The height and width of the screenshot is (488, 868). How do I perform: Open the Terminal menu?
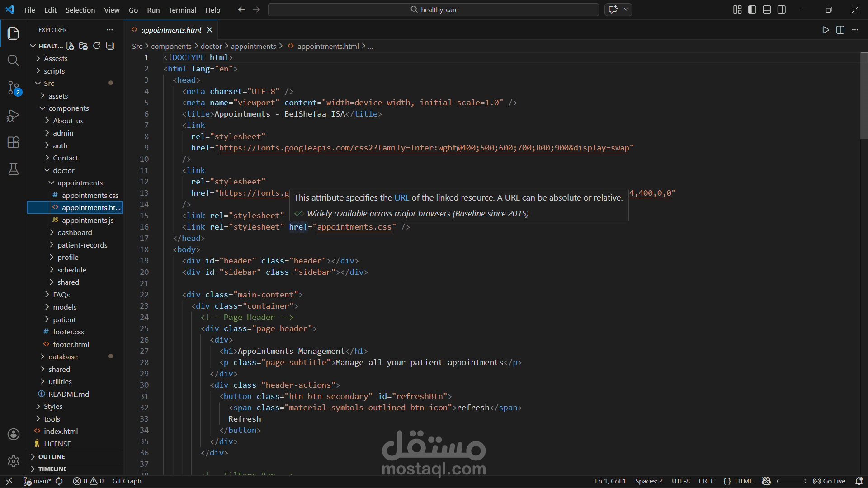pos(182,10)
